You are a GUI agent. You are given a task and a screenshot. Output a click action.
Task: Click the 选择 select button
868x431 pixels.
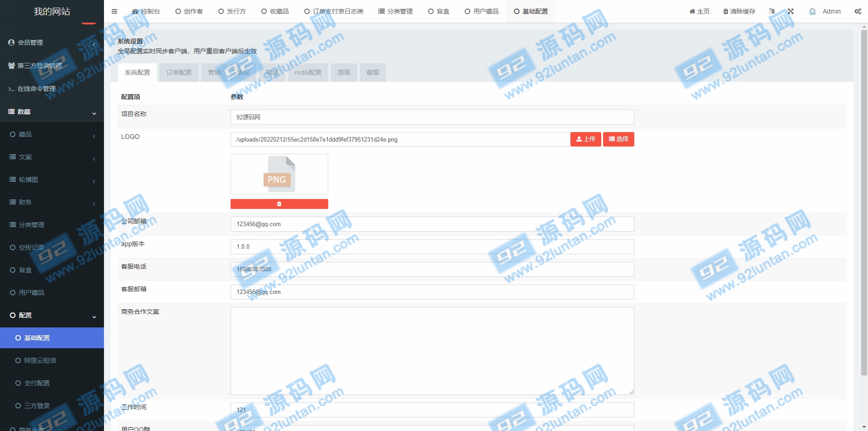pos(618,139)
